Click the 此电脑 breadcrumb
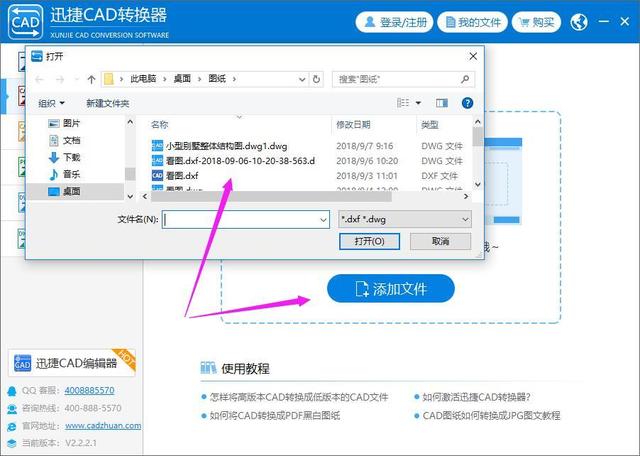Image resolution: width=640 pixels, height=456 pixels. tap(143, 79)
